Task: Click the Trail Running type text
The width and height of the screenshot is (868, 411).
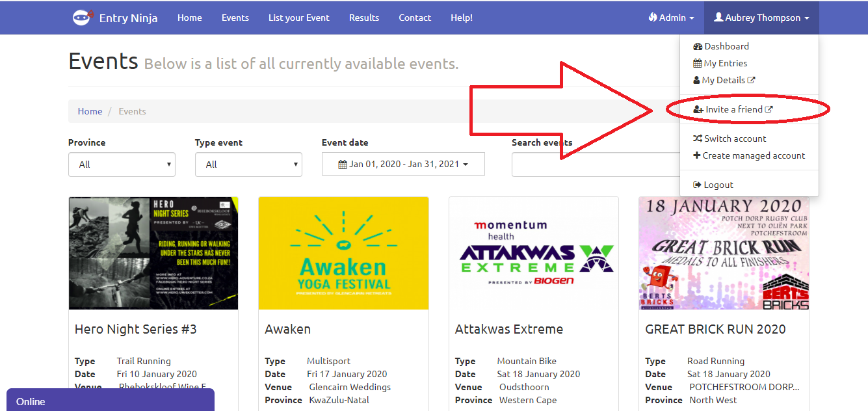Action: [144, 361]
